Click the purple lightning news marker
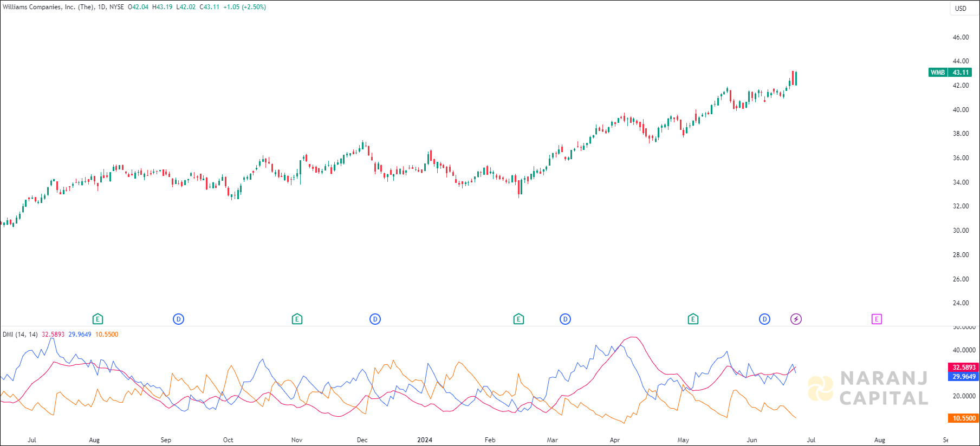This screenshot has width=980, height=446. [x=796, y=319]
